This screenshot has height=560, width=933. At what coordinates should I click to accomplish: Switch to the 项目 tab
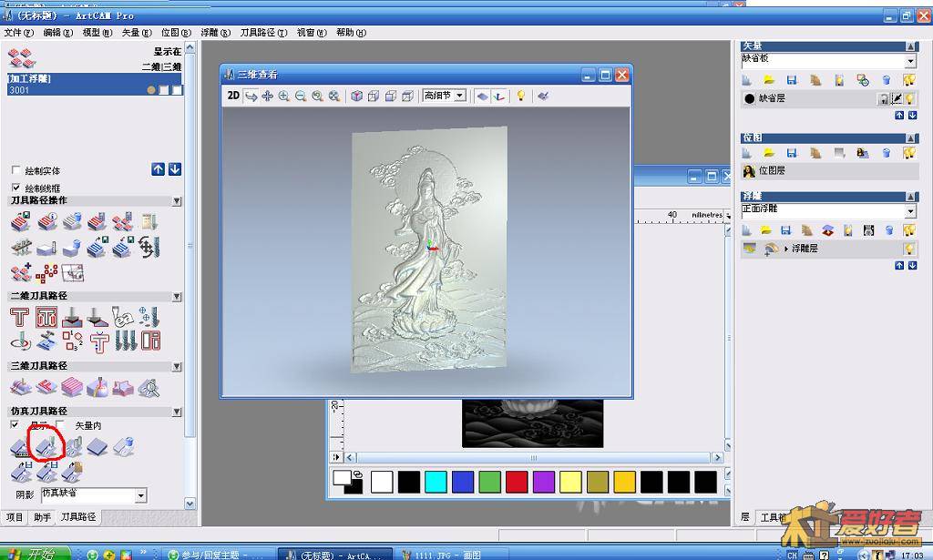click(x=15, y=517)
